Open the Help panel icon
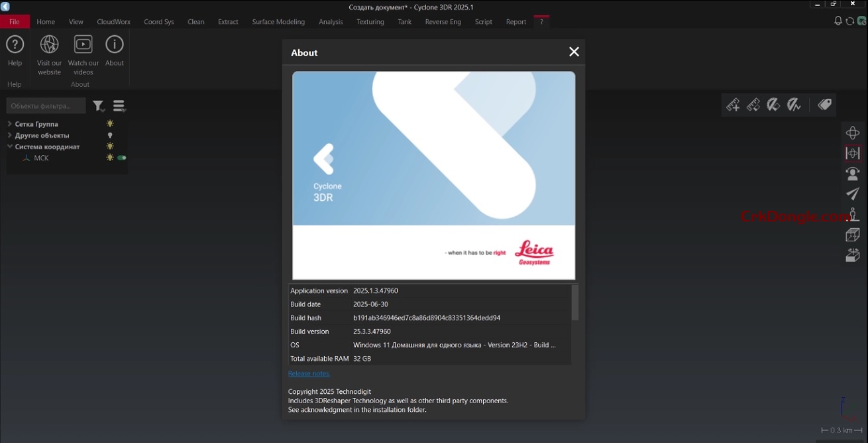The width and height of the screenshot is (868, 443). tap(15, 44)
